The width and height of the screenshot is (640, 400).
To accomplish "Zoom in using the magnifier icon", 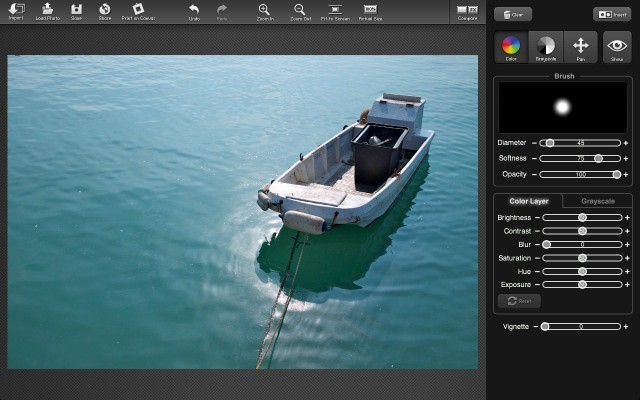I will (264, 10).
